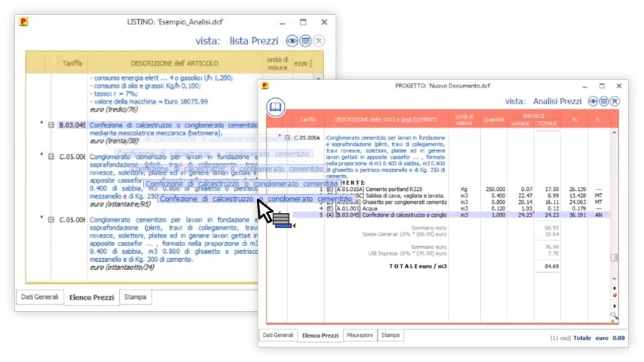Click the tools icon in LISTINO toolbar
Image resolution: width=644 pixels, height=362 pixels.
[318, 41]
